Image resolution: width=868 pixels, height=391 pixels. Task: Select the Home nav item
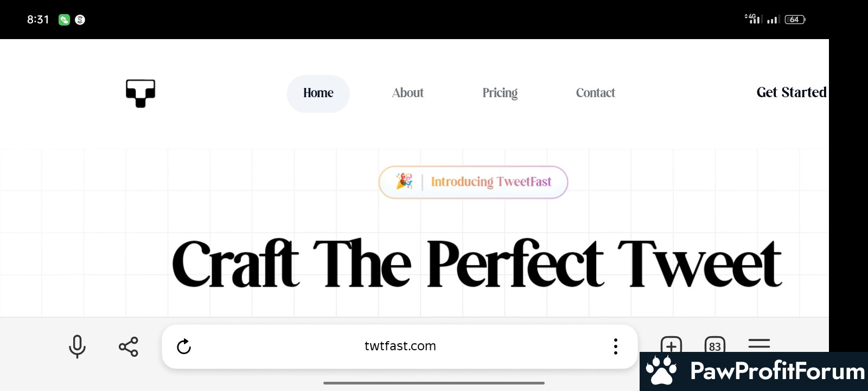318,93
